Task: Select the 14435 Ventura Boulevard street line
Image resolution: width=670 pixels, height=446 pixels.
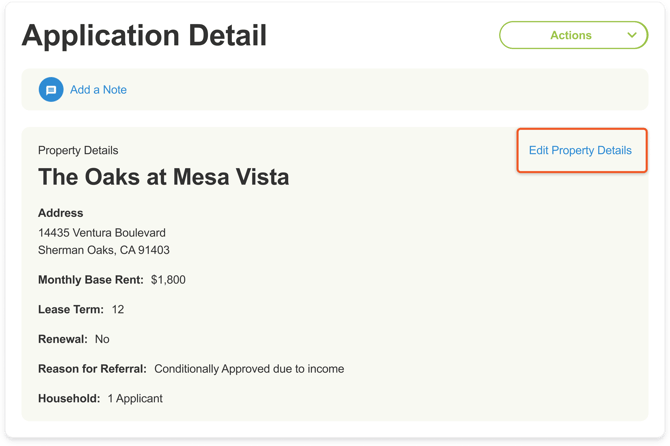Action: point(102,233)
